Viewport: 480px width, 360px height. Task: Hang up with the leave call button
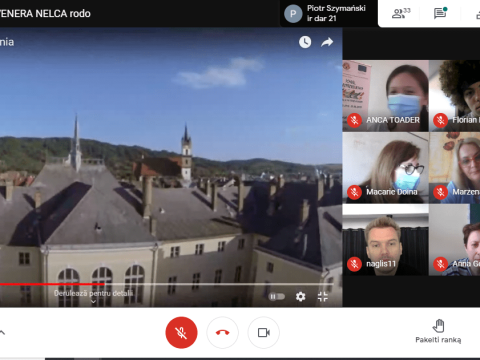(222, 332)
